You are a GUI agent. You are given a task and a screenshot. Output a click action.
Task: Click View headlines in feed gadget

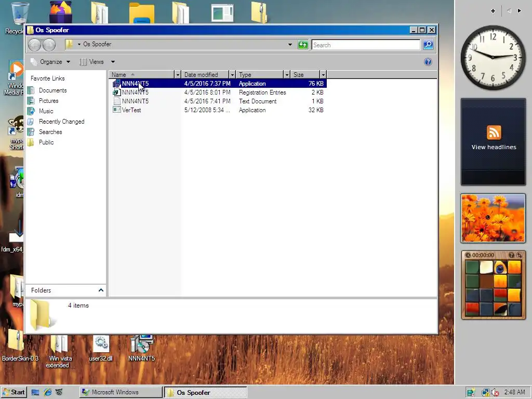[494, 147]
